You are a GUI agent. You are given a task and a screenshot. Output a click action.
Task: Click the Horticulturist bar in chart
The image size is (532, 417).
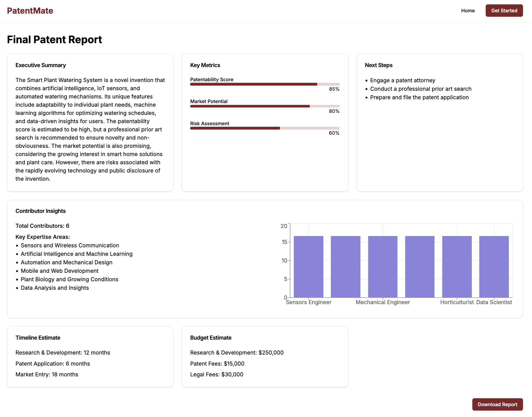point(457,267)
